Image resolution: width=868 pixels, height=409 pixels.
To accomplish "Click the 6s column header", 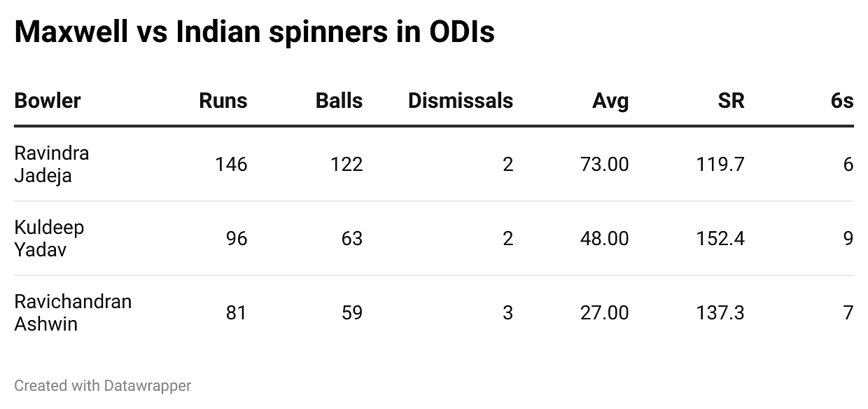I will pyautogui.click(x=842, y=101).
